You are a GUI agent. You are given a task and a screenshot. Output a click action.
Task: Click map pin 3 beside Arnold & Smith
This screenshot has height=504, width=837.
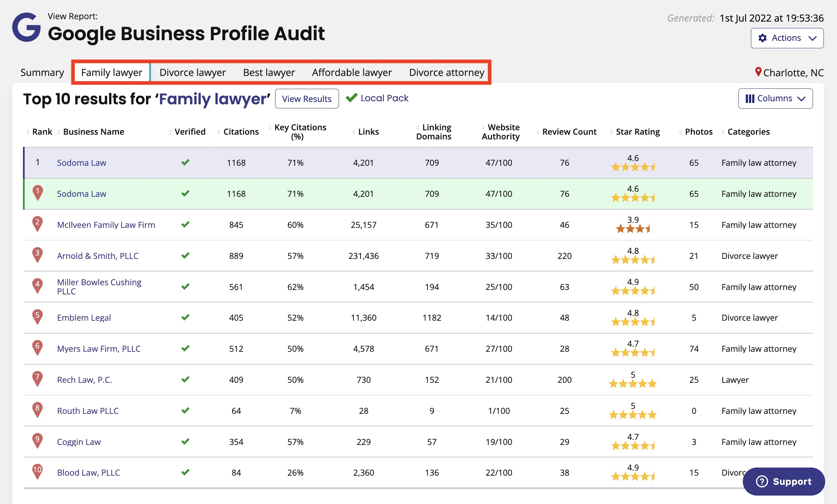click(37, 255)
